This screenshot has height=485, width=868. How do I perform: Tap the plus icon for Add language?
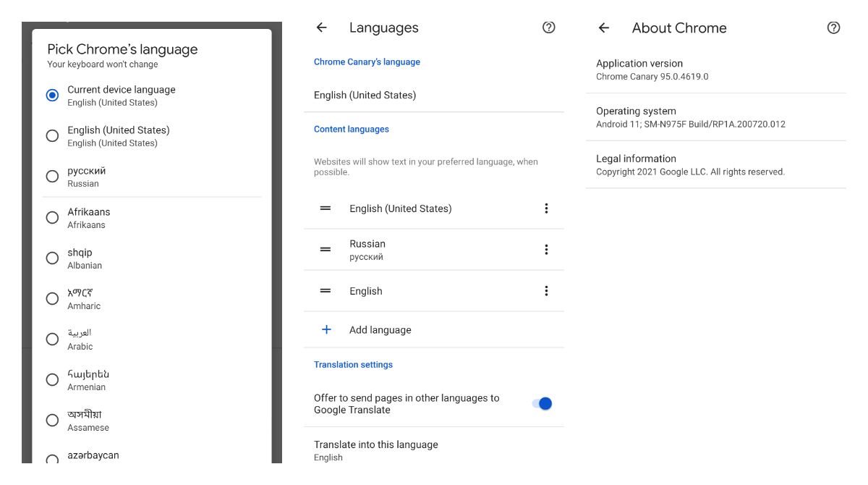pyautogui.click(x=326, y=329)
